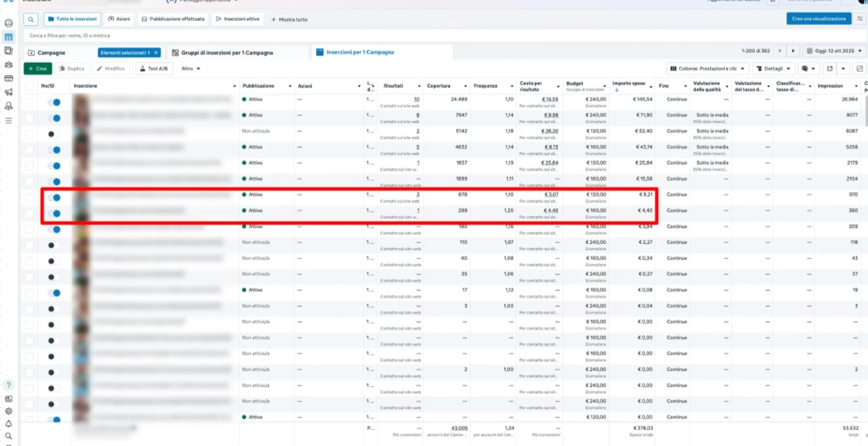The image size is (868, 446).
Task: Click the green Crea button
Action: pos(37,68)
